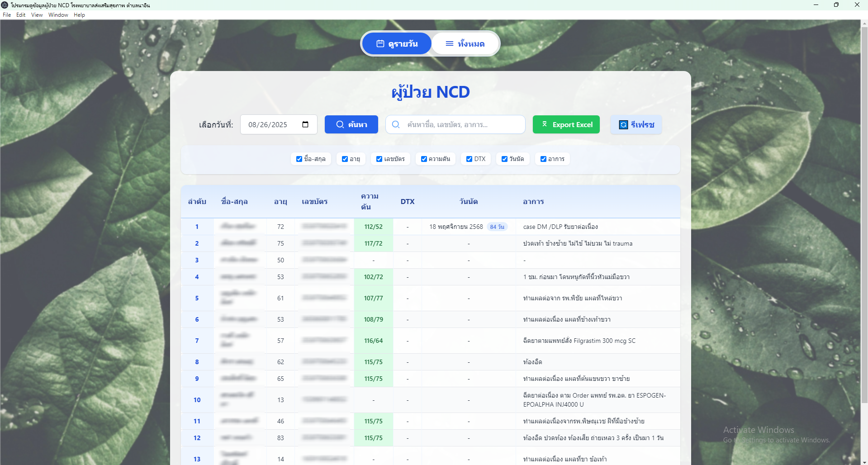Open the Help menu

click(79, 15)
